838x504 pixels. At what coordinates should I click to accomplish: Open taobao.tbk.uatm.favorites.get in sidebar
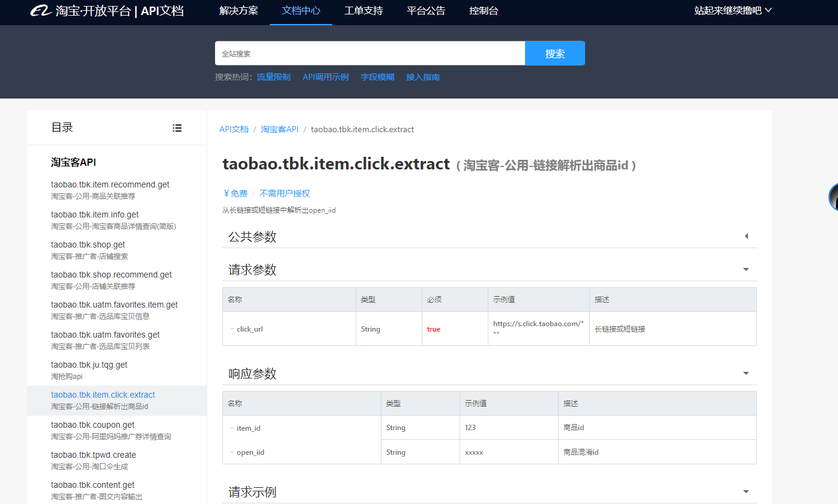(105, 335)
